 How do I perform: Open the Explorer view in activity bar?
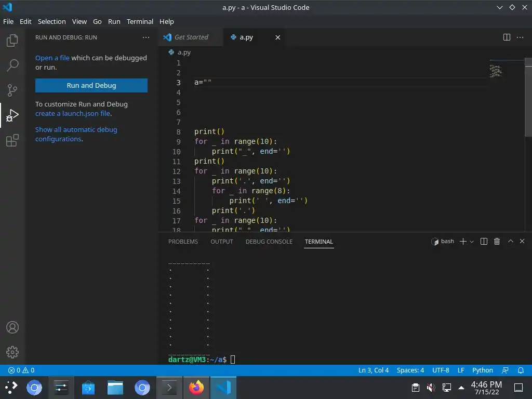(x=12, y=41)
